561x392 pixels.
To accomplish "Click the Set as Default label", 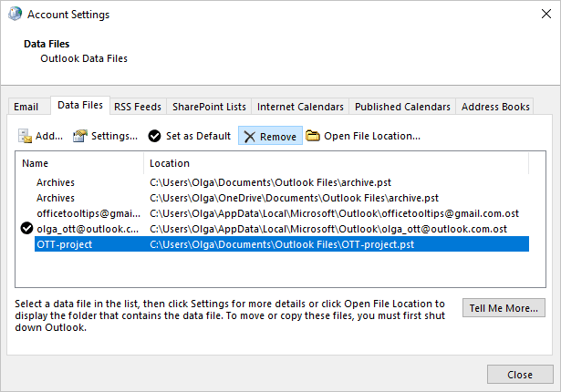I will click(x=198, y=136).
